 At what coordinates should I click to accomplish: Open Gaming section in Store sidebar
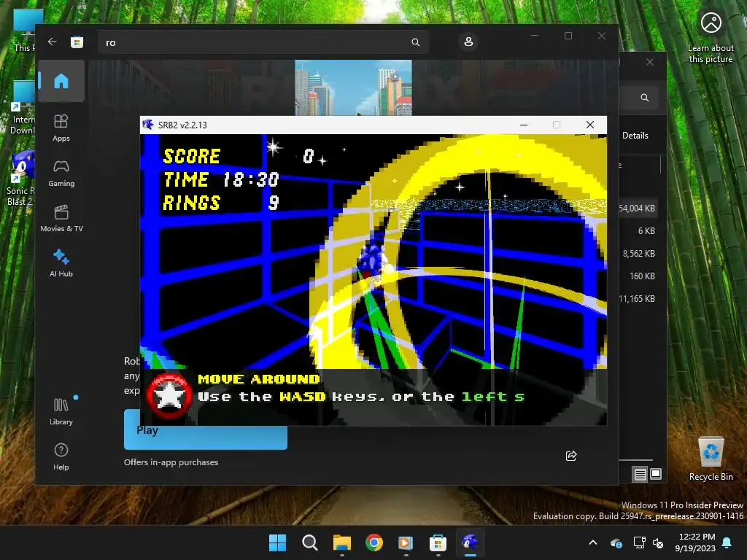(x=61, y=174)
